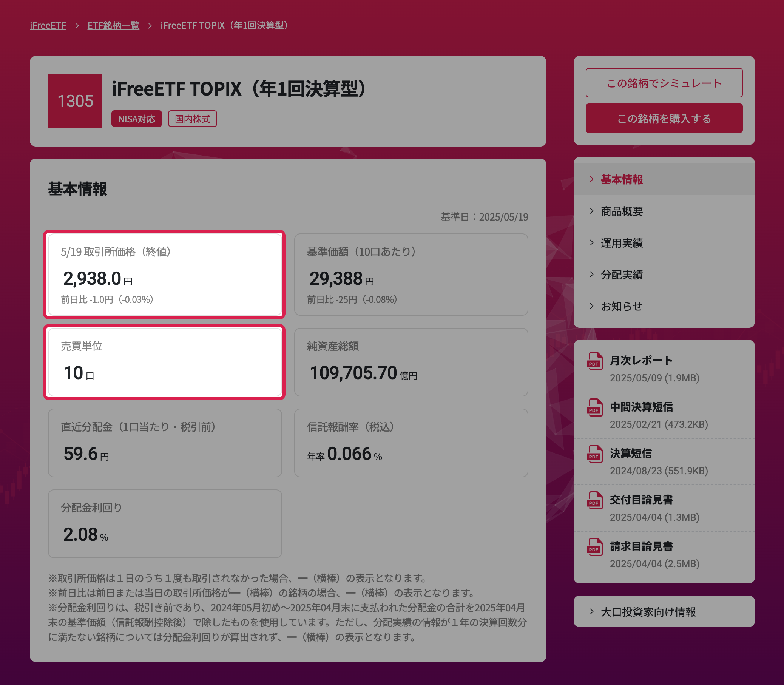Image resolution: width=784 pixels, height=685 pixels.
Task: Click the 分配金利回り 2.08% value
Action: point(86,535)
